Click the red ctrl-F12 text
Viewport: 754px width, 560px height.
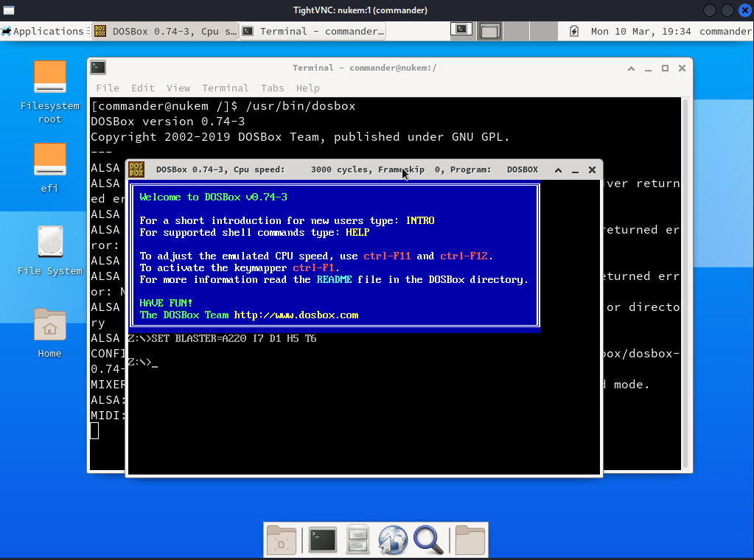click(x=464, y=256)
